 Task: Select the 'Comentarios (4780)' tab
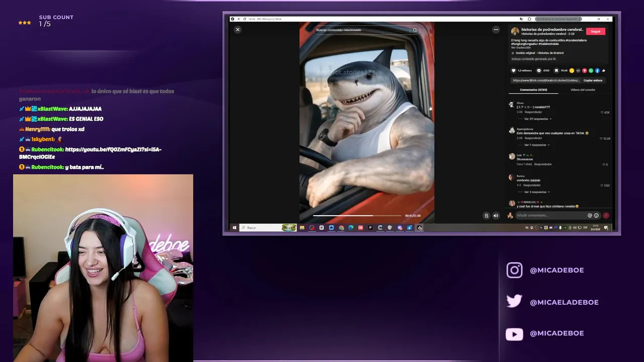533,89
